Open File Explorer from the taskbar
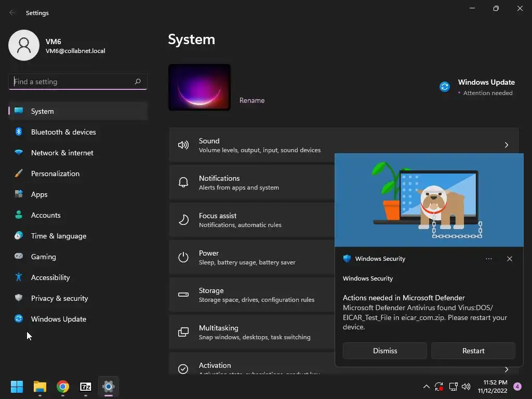The width and height of the screenshot is (532, 399). click(x=39, y=387)
